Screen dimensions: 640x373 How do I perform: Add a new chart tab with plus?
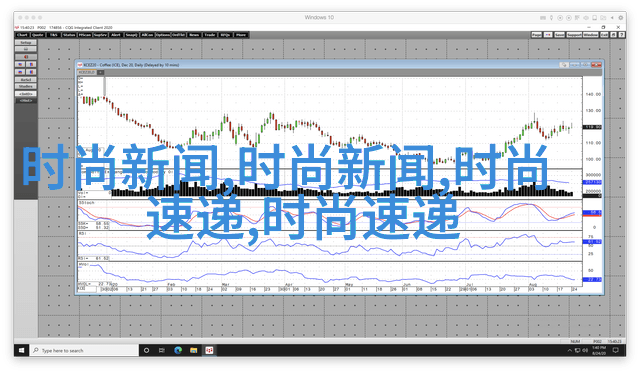click(100, 72)
